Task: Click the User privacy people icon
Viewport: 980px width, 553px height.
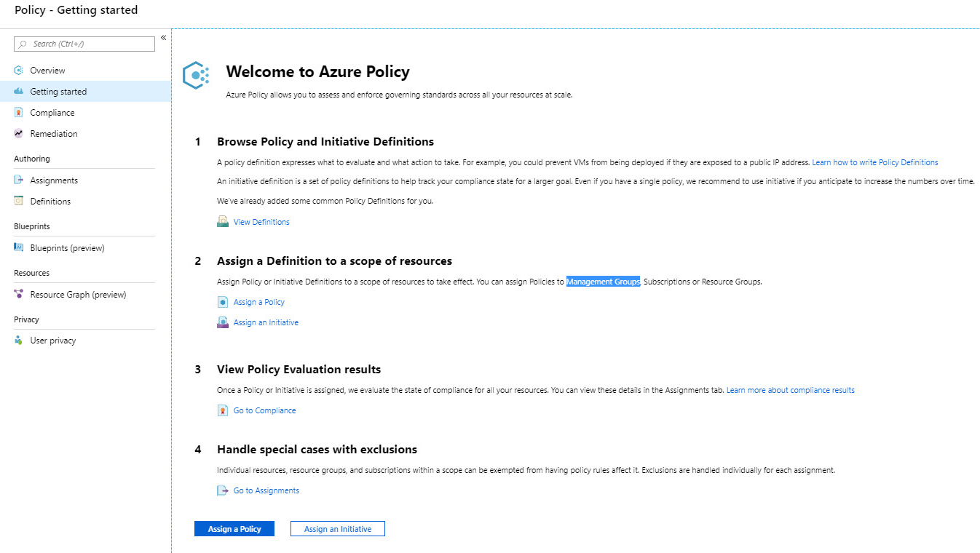Action: tap(19, 341)
